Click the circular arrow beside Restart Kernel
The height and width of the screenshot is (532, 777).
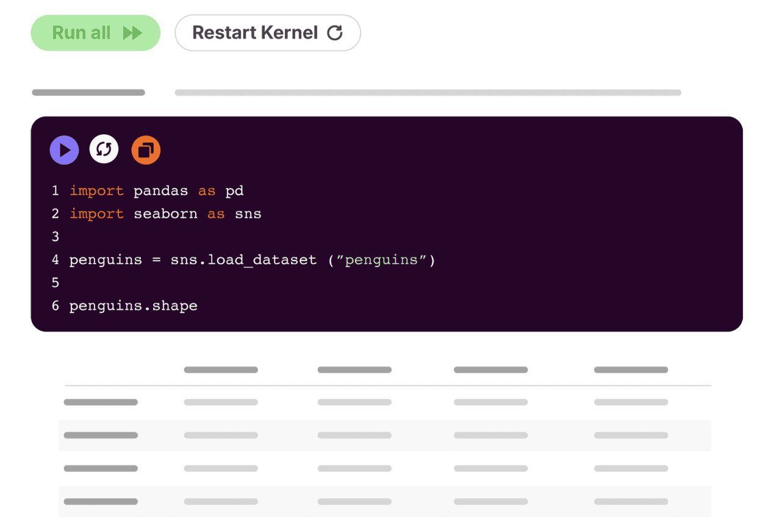tap(335, 33)
